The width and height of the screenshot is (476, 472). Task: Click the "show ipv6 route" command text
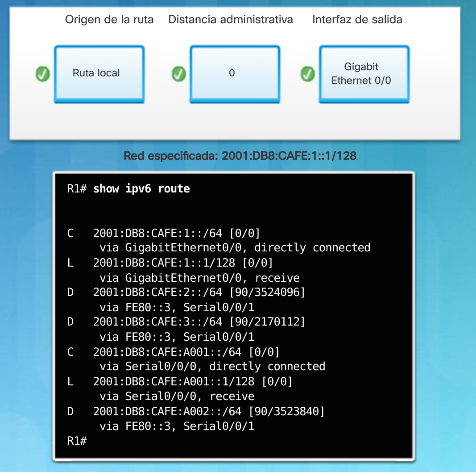pyautogui.click(x=141, y=189)
